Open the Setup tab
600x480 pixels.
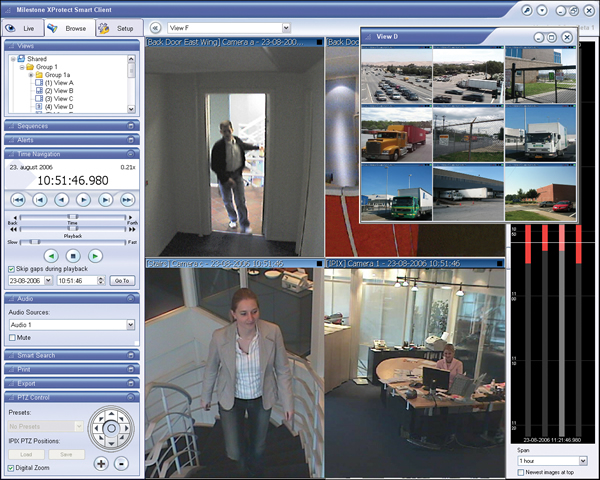tap(119, 28)
